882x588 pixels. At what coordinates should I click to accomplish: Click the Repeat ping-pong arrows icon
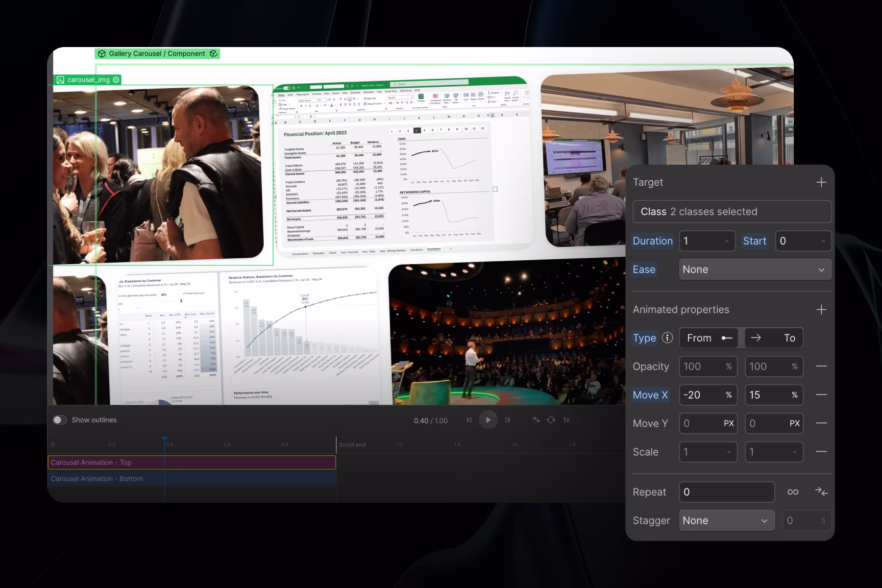point(821,492)
